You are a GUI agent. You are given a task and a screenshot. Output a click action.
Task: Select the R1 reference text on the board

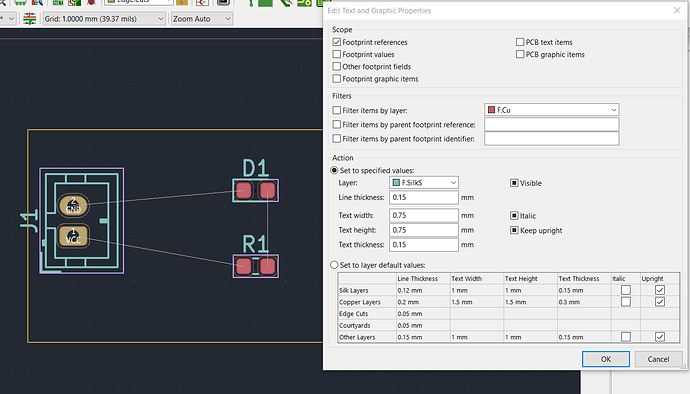(x=255, y=244)
